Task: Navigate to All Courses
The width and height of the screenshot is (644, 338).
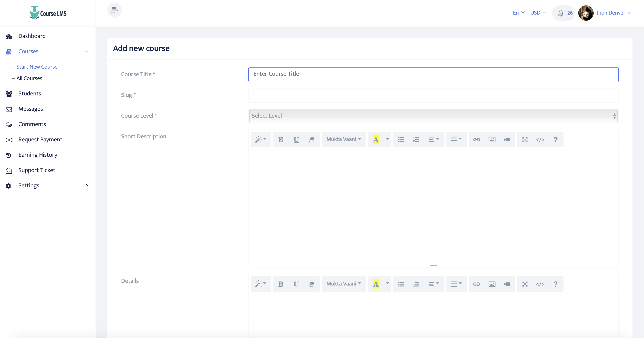Action: [x=29, y=78]
